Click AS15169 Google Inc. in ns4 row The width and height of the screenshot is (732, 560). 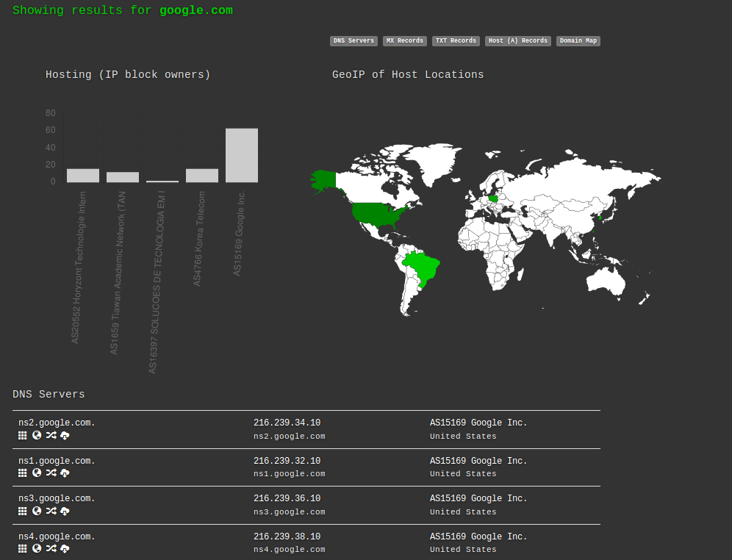pos(478,536)
